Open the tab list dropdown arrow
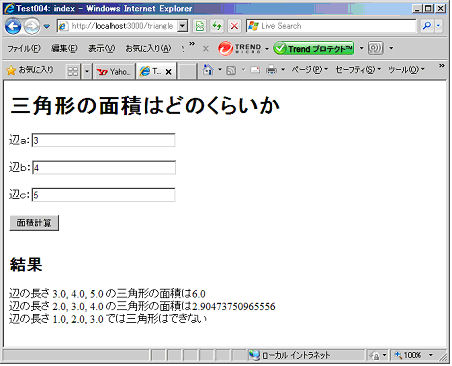 pyautogui.click(x=87, y=71)
